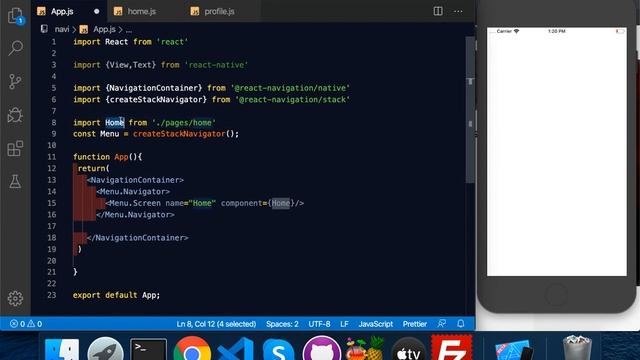Change end of line sequence LF

coord(344,324)
